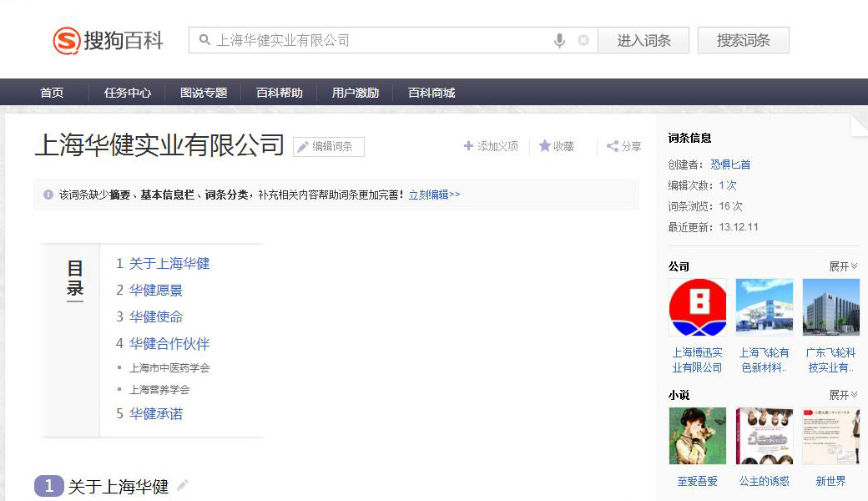Open the 上海博迅实业有限公司 logo thumbnail
Image resolution: width=868 pixels, height=501 pixels.
pyautogui.click(x=698, y=307)
